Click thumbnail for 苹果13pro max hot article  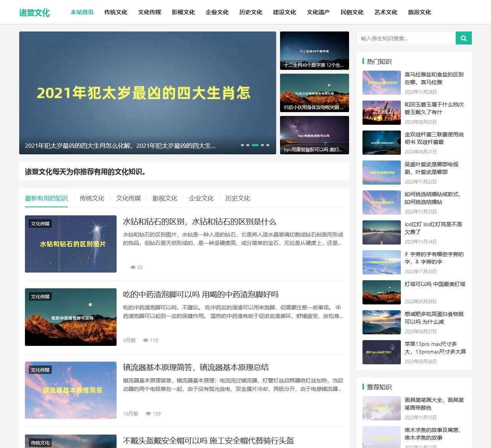pos(382,352)
